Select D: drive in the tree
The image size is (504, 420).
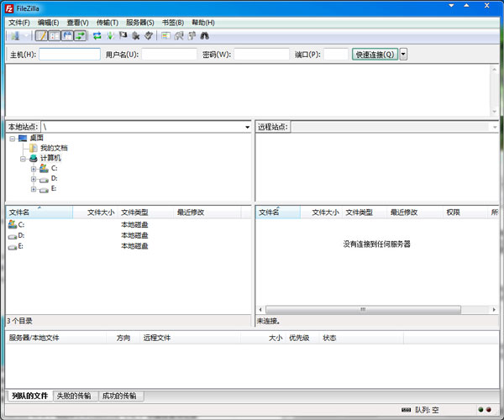(x=55, y=178)
